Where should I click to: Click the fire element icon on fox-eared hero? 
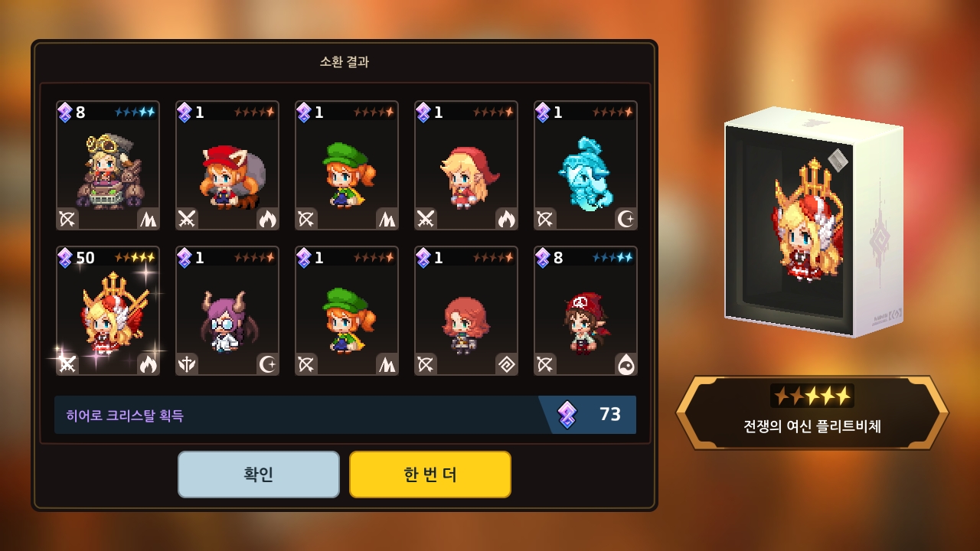[x=268, y=219]
